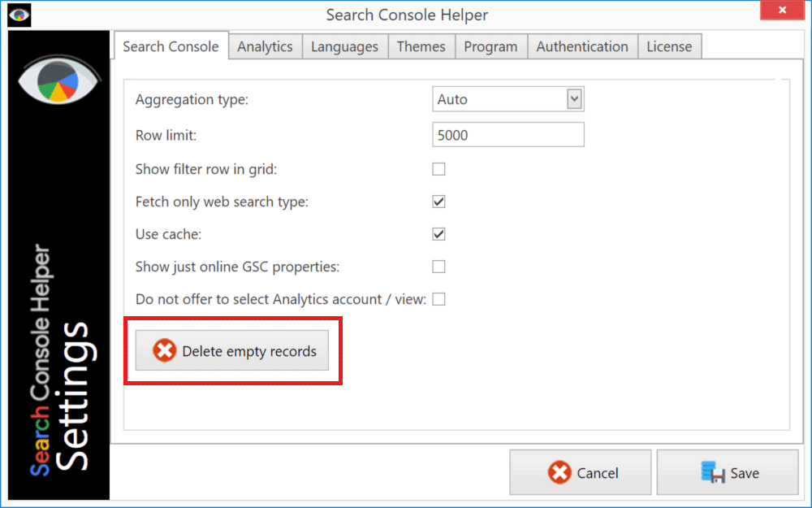812x508 pixels.
Task: Click the large eye logo in sidebar
Action: point(58,80)
